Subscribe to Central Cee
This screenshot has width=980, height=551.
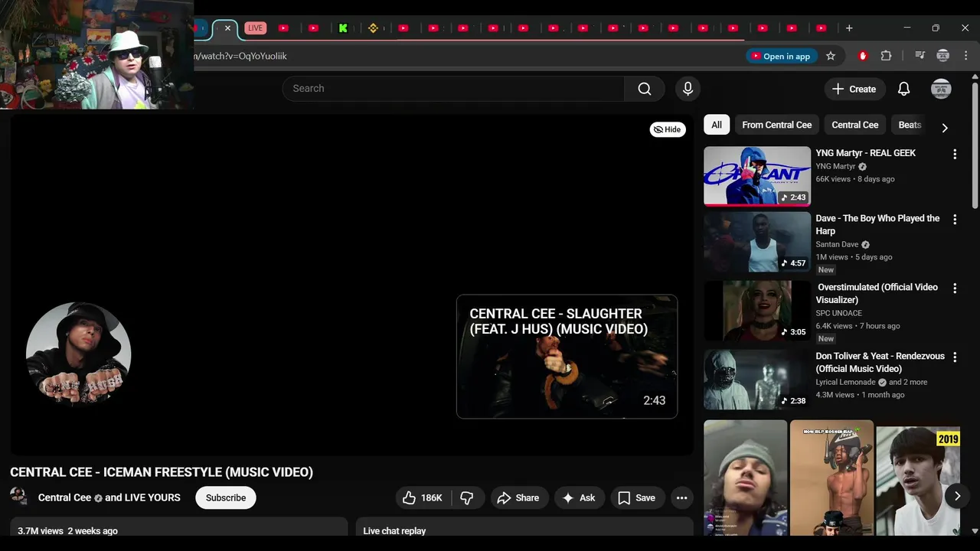[226, 497]
